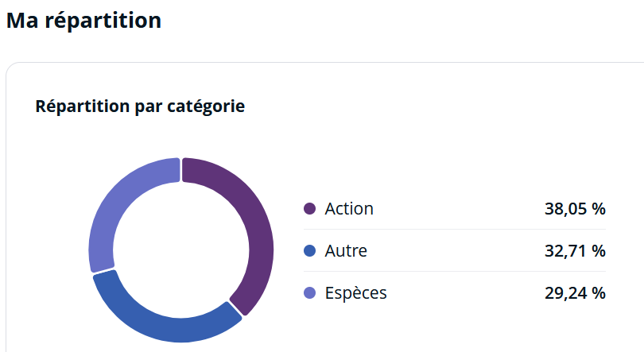Click the 29,24 % percentage value

575,293
